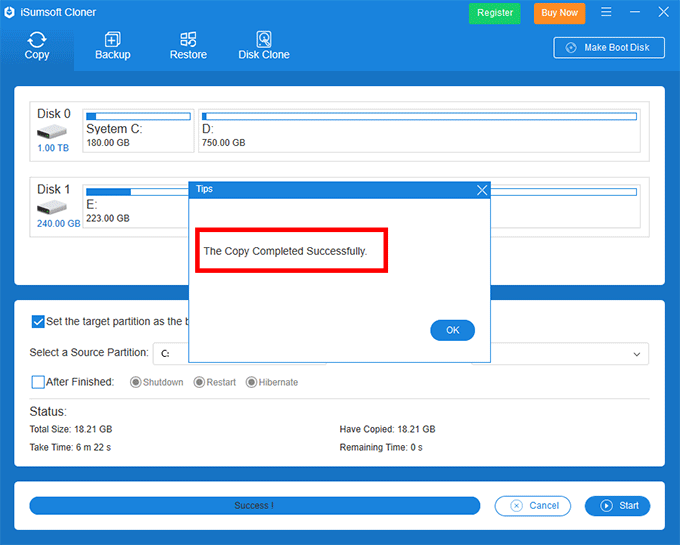Click the Remaining Time: 0 s text
The height and width of the screenshot is (545, 680).
tap(381, 447)
